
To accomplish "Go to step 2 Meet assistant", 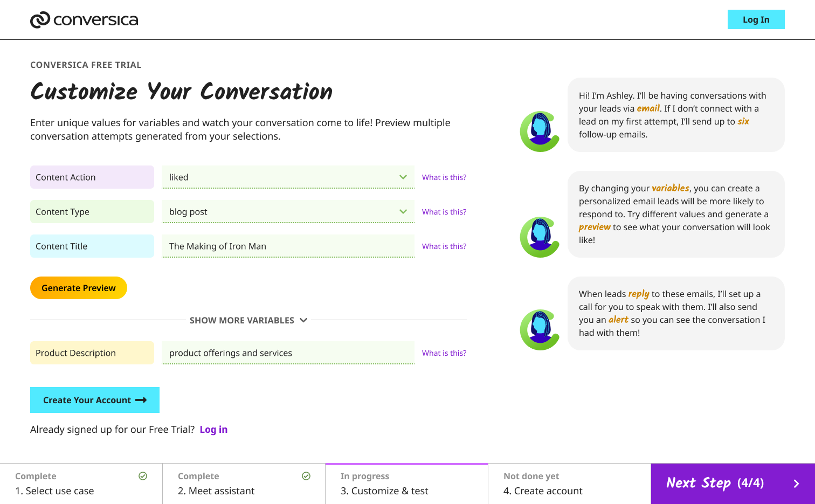I will pyautogui.click(x=244, y=484).
